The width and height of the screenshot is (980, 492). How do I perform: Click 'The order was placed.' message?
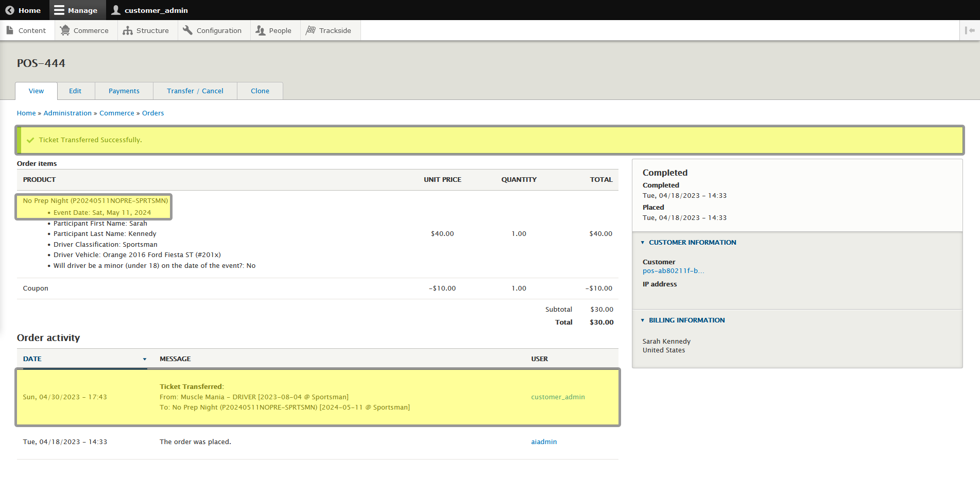tap(195, 442)
